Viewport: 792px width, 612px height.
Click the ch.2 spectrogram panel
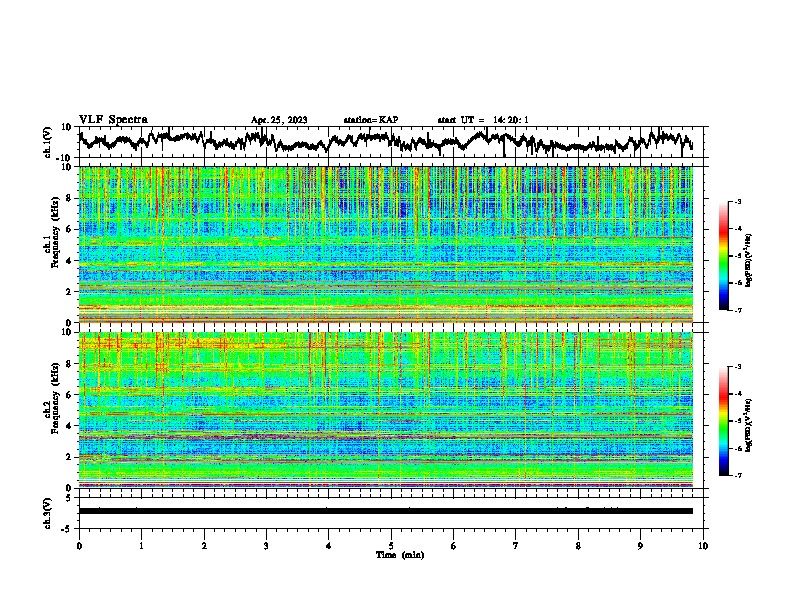385,410
